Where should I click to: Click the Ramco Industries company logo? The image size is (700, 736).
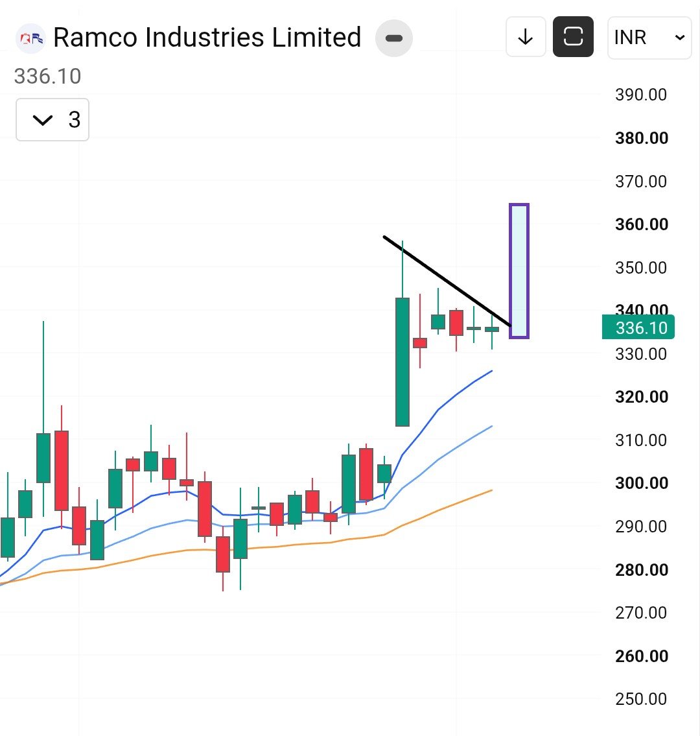click(30, 38)
